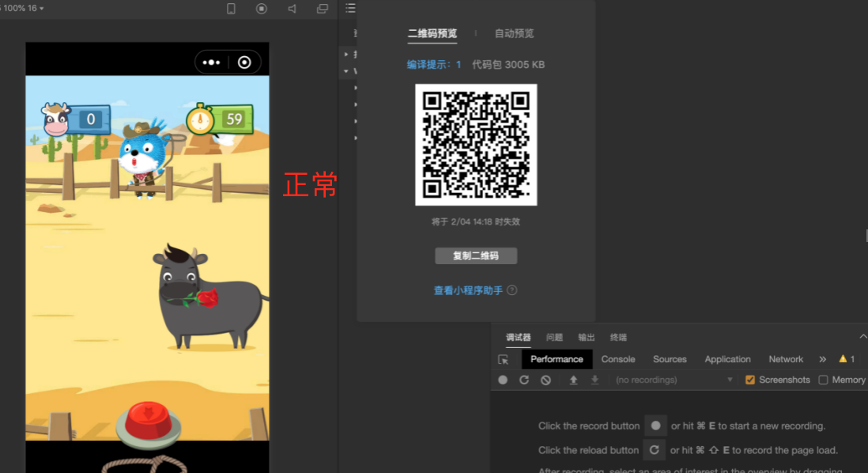This screenshot has width=868, height=473.
Task: Click the phone device icon in simulator toolbar
Action: click(231, 9)
